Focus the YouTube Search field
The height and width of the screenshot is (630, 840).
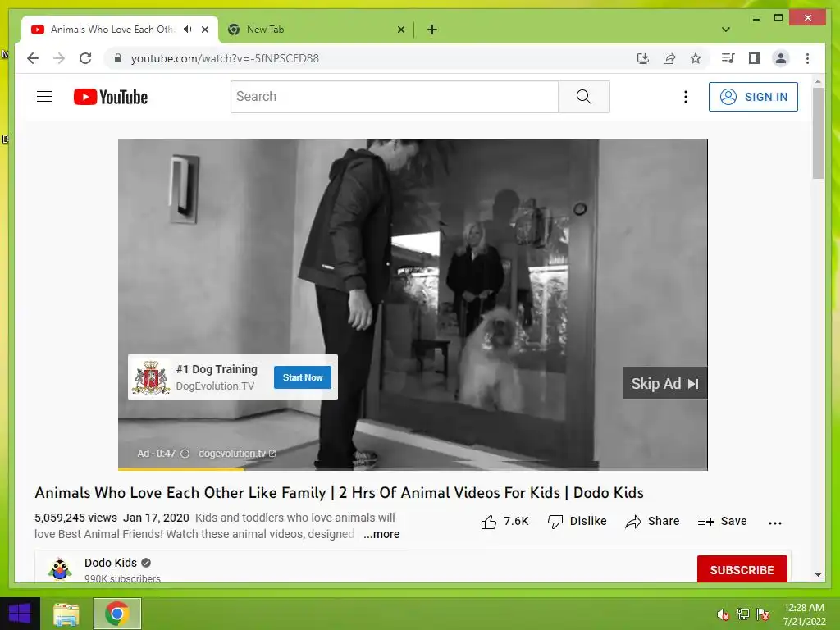(395, 97)
